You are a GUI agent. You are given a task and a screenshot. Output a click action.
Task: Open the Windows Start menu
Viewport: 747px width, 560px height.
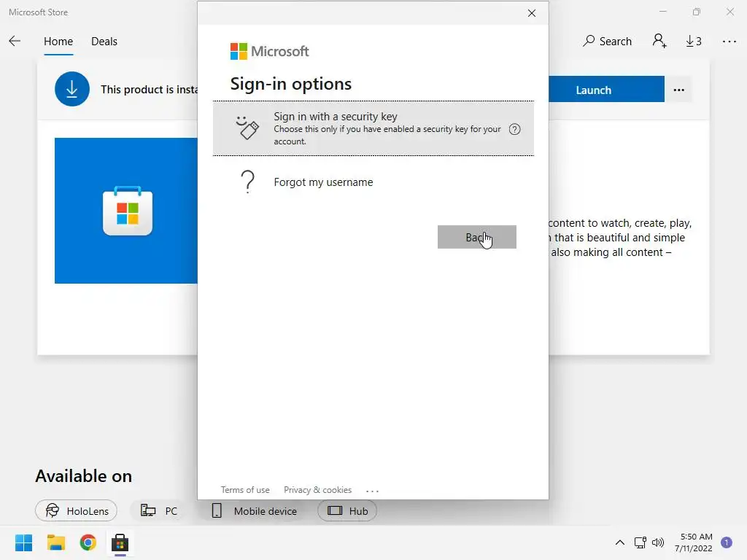23,542
